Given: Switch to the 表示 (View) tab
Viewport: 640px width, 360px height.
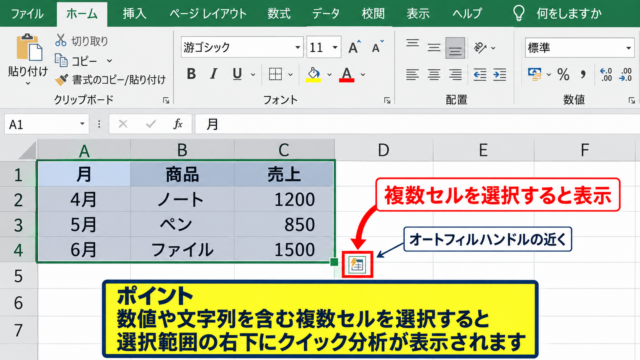Looking at the screenshot, I should coord(418,14).
